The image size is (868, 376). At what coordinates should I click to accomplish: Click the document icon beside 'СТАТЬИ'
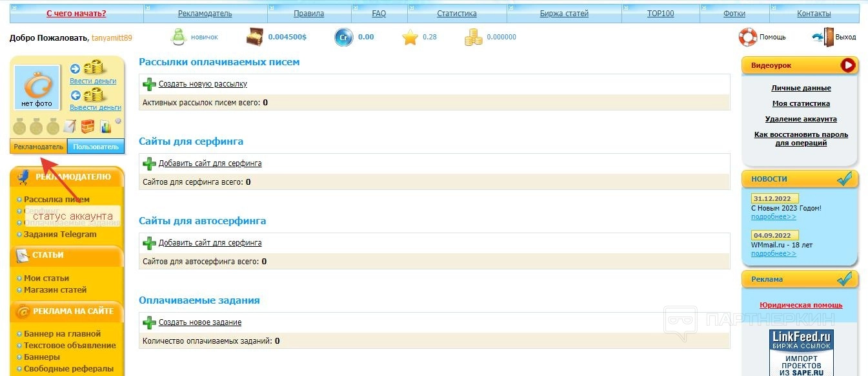point(21,255)
